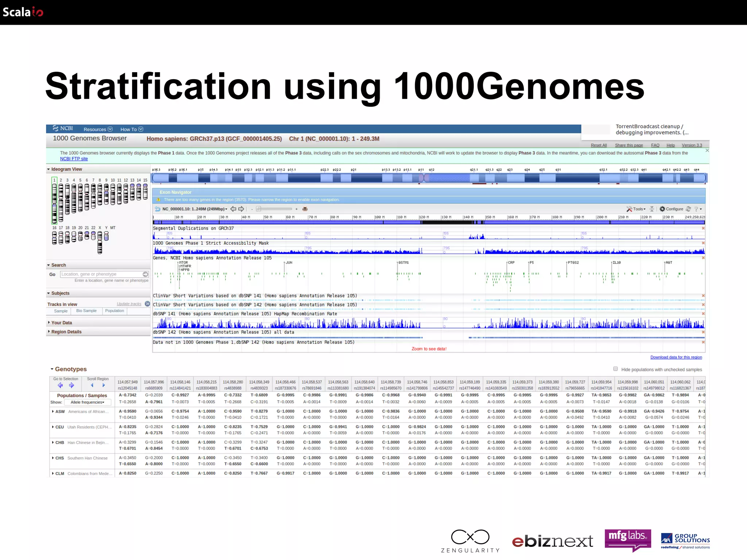
Task: Expand the Your Data section
Action: coord(49,323)
